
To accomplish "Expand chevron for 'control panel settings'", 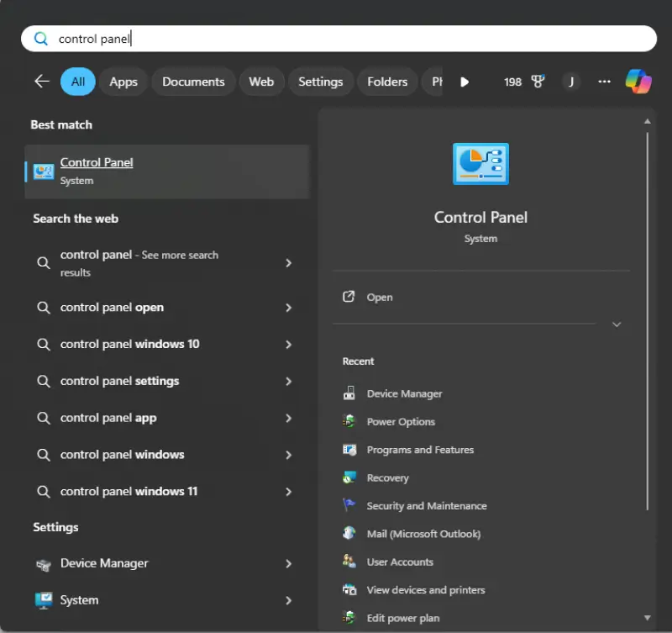I will pos(288,382).
